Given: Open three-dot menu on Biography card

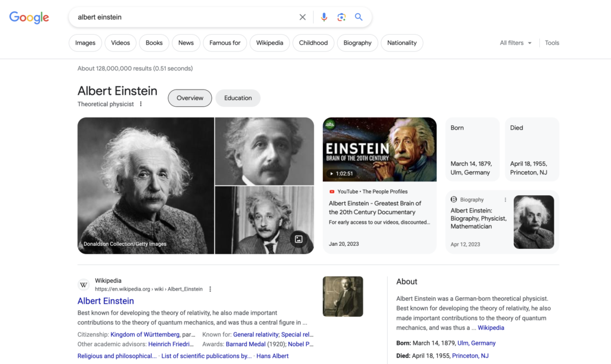Looking at the screenshot, I should tap(505, 200).
